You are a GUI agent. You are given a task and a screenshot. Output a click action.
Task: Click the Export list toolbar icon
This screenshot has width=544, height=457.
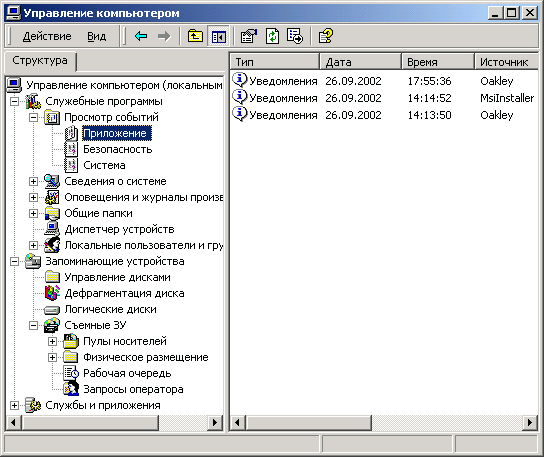(295, 36)
